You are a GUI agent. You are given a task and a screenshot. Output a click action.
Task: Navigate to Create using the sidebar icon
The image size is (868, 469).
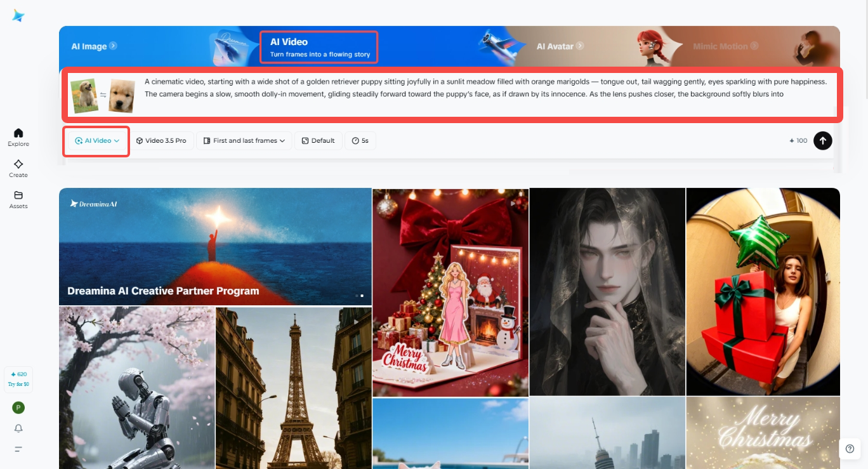tap(18, 167)
